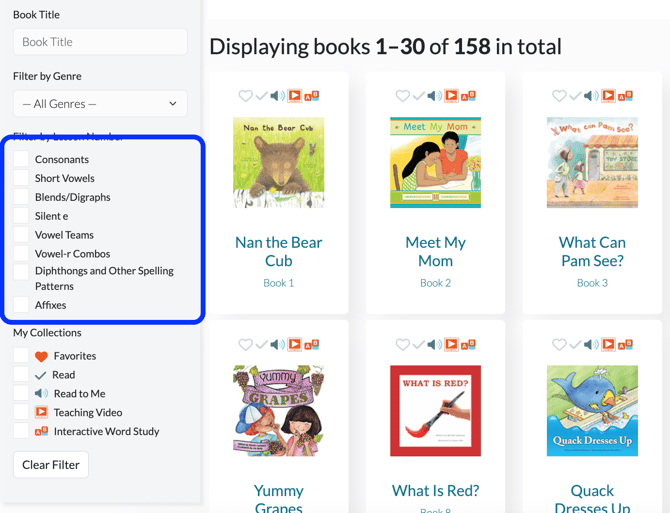This screenshot has height=513, width=670.
Task: Check Diphthongs and Other Spelling Patterns
Action: [21, 272]
